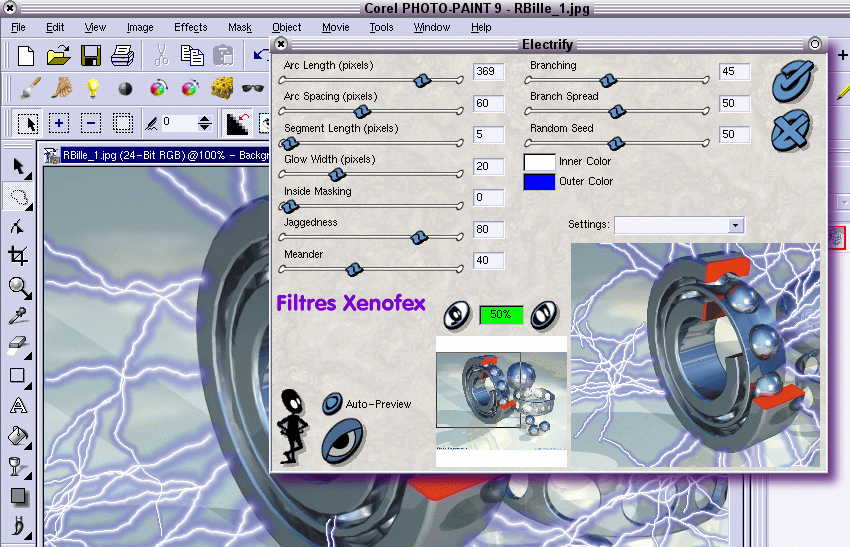Image resolution: width=850 pixels, height=547 pixels.
Task: Select the Object Picker arrow tool
Action: pos(19,167)
